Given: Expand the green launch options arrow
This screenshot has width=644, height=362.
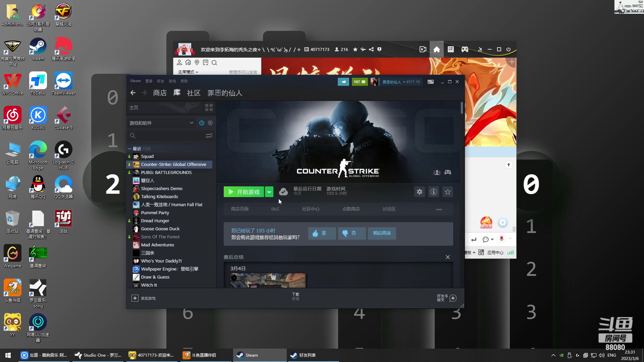Looking at the screenshot, I should click(x=269, y=192).
